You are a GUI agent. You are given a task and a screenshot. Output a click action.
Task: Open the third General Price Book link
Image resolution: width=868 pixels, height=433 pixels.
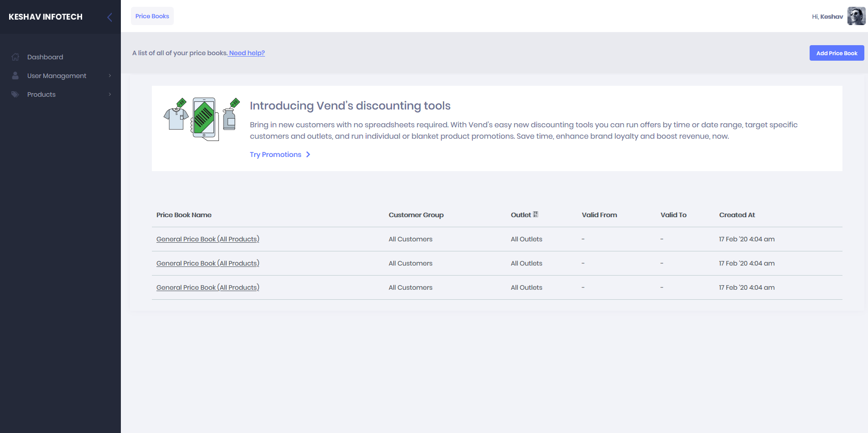[x=208, y=287]
